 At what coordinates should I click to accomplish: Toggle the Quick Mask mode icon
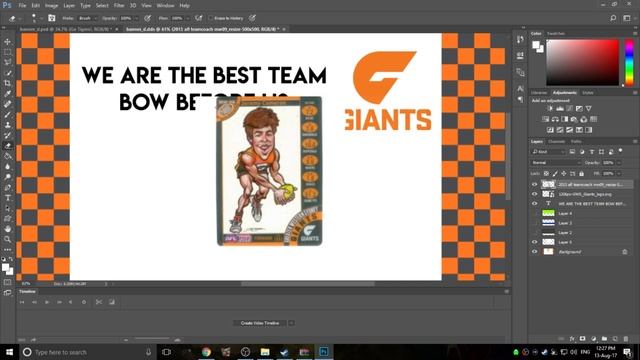coord(7,282)
